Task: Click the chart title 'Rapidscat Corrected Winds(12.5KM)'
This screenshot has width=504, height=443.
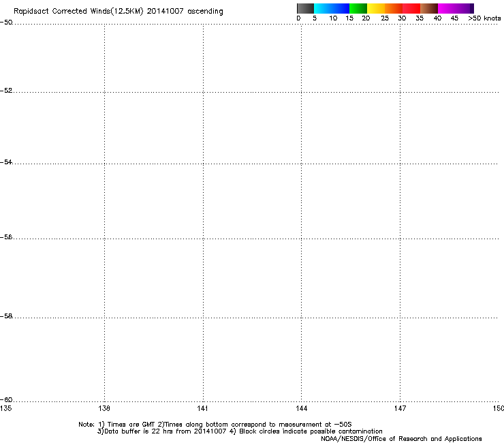Action: click(78, 12)
